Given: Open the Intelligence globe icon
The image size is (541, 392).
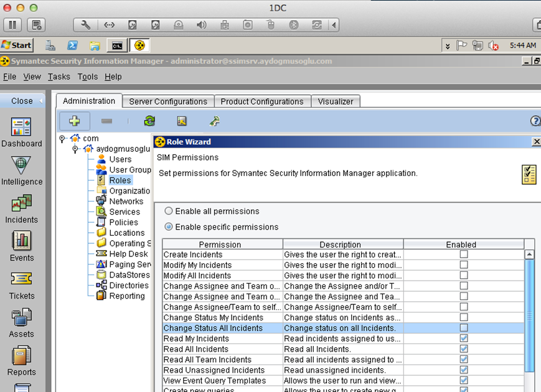Looking at the screenshot, I should [21, 165].
